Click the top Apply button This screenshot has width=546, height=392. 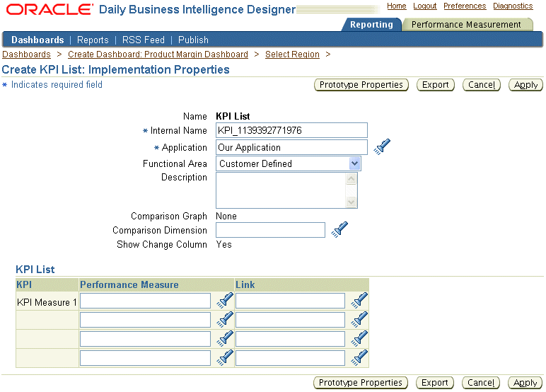point(525,85)
